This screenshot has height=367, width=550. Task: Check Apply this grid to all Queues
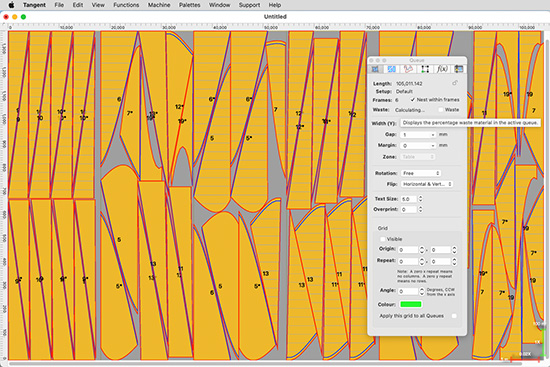pos(454,316)
